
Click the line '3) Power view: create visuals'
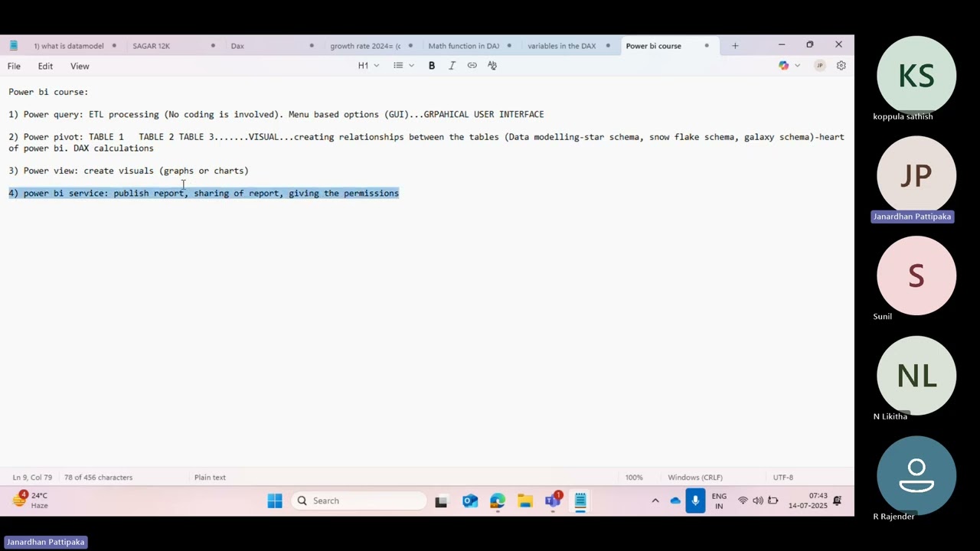pos(129,171)
